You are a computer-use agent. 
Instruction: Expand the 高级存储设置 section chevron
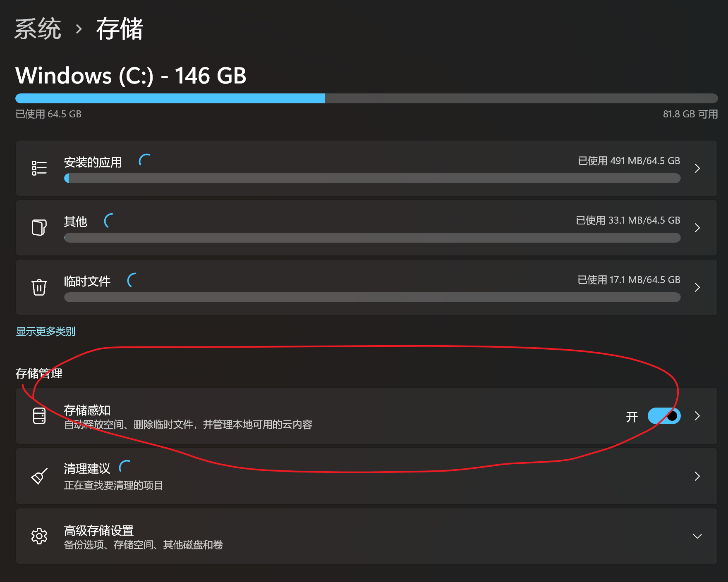[x=697, y=536]
